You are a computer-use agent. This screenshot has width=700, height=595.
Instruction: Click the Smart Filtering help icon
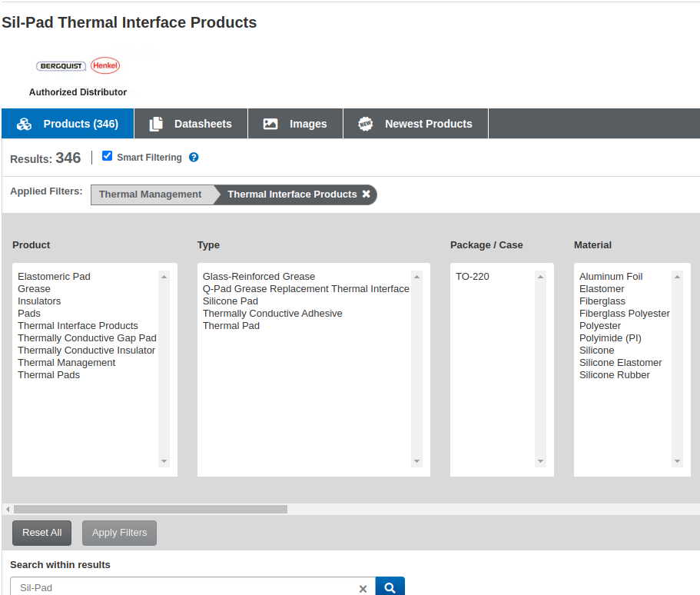[194, 158]
